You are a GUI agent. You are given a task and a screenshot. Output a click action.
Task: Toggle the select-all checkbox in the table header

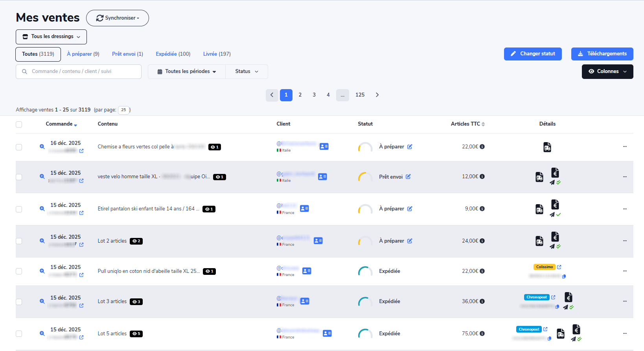(x=19, y=124)
